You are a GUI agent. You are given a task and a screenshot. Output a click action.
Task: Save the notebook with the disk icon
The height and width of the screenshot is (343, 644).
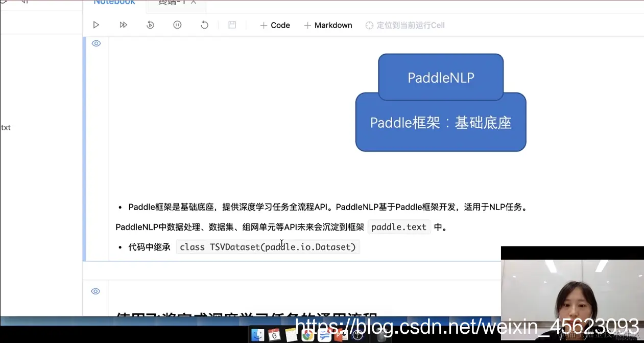[x=232, y=24]
